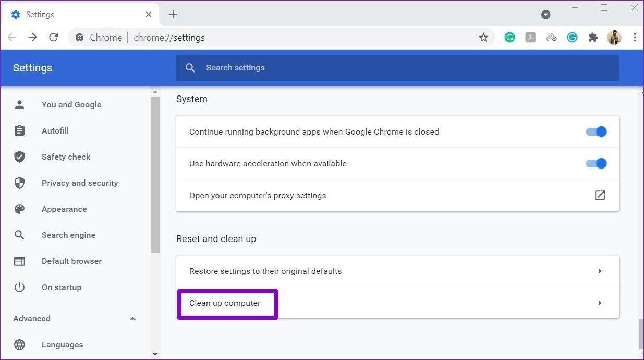
Task: Click the browser forward arrow
Action: 32,37
